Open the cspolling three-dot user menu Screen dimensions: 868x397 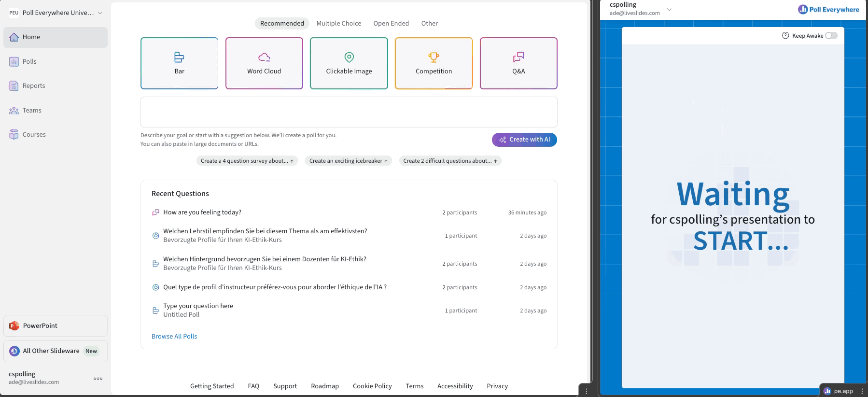tap(98, 379)
